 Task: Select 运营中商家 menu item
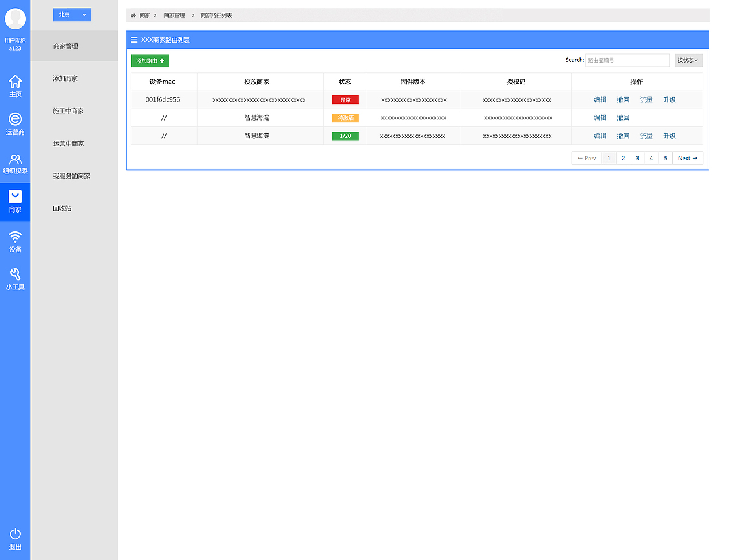[68, 144]
